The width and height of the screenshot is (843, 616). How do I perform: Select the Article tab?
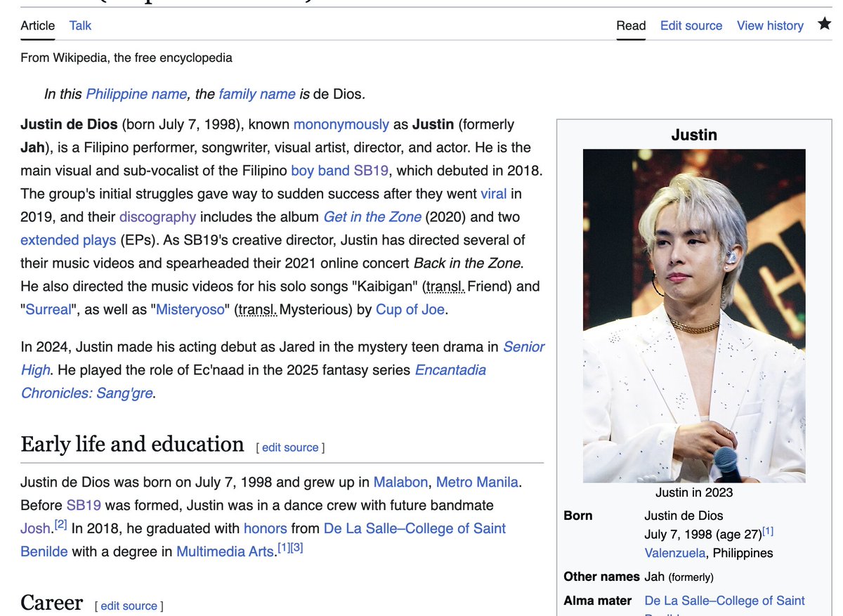pos(37,25)
